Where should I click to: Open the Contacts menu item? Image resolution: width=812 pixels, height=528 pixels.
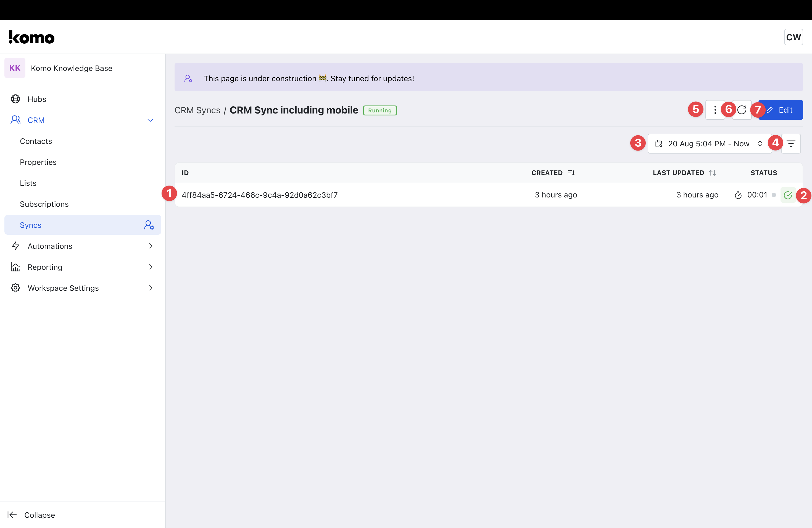coord(36,141)
